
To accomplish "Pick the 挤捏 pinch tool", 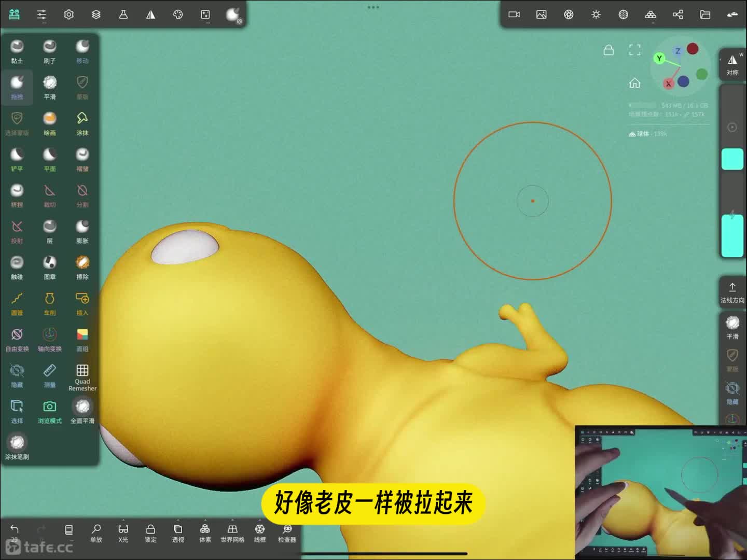I will tap(17, 195).
